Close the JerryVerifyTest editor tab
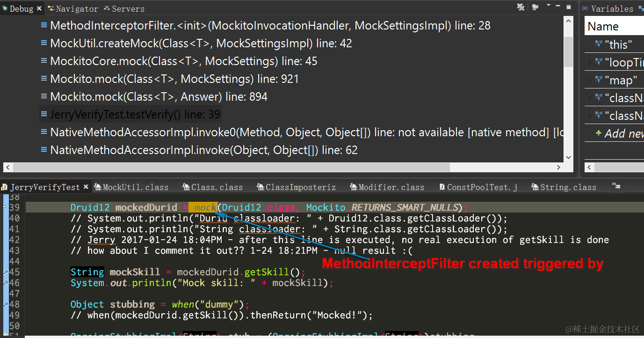644x338 pixels. (86, 186)
